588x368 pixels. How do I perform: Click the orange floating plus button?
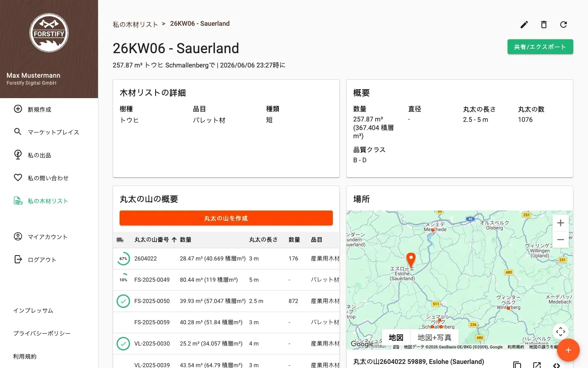pyautogui.click(x=568, y=350)
